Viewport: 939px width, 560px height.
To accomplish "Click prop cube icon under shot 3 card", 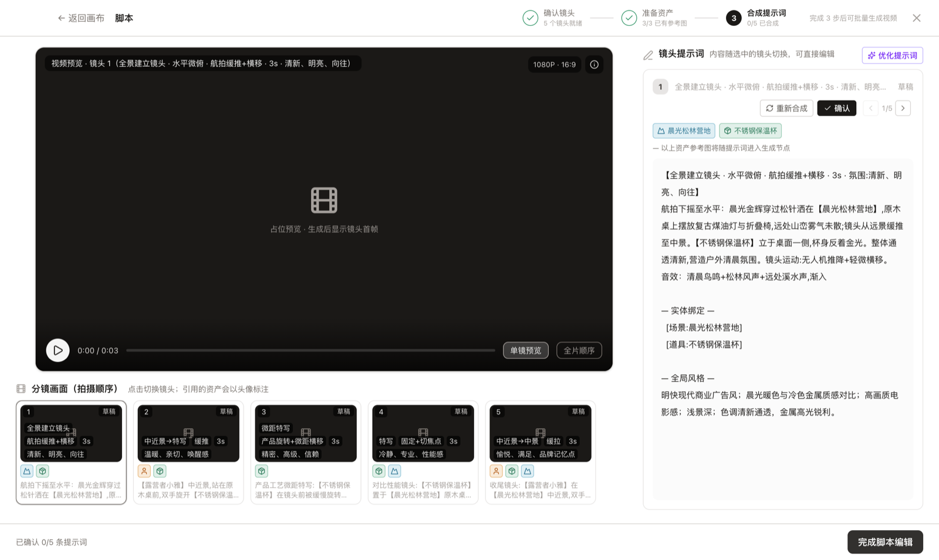I will [x=262, y=471].
